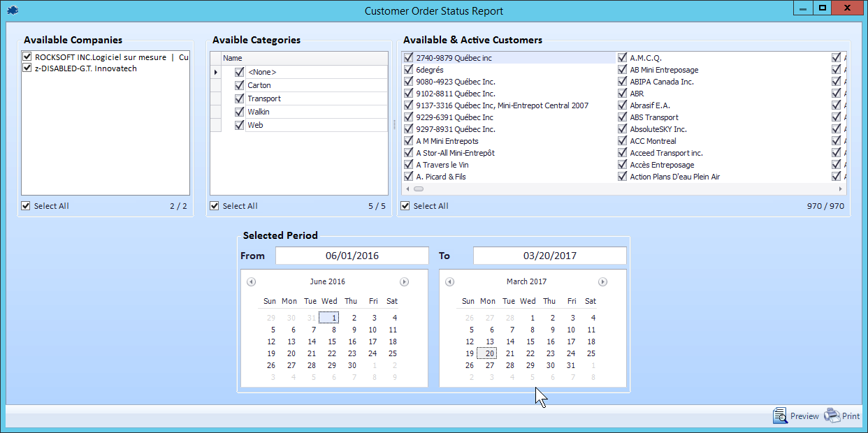868x433 pixels.
Task: Toggle the Transport category checkbox
Action: [240, 98]
